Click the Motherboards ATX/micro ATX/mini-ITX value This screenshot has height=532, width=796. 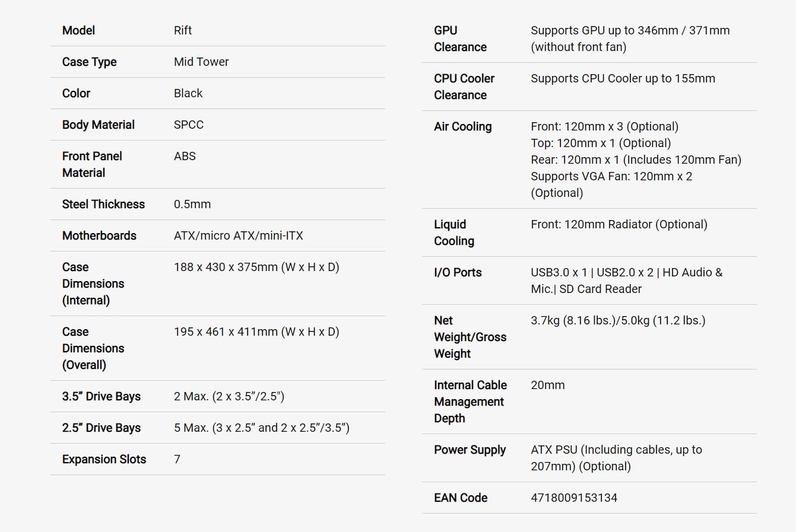[x=239, y=235]
